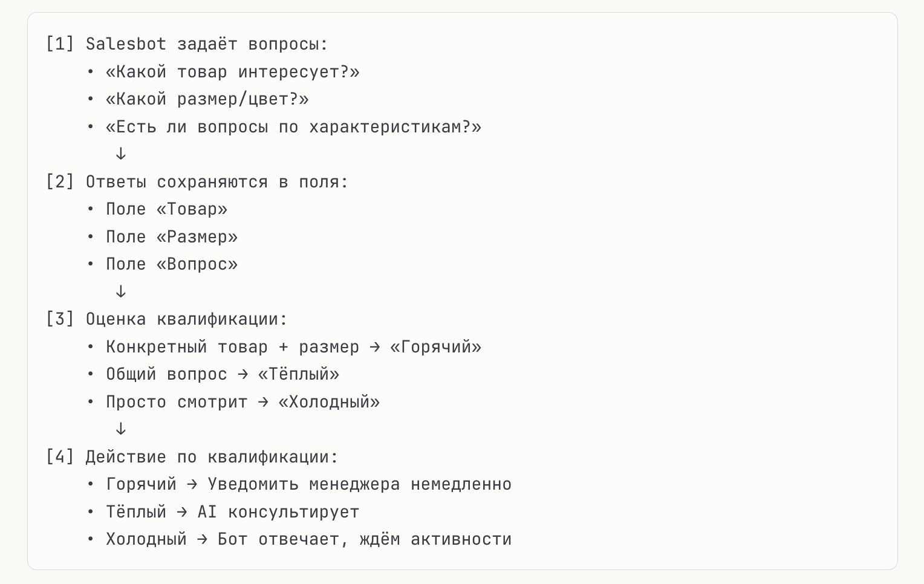Screen dimensions: 924x584
Task: Click "Уведомить менеджера немедленно" text
Action: pos(359,484)
